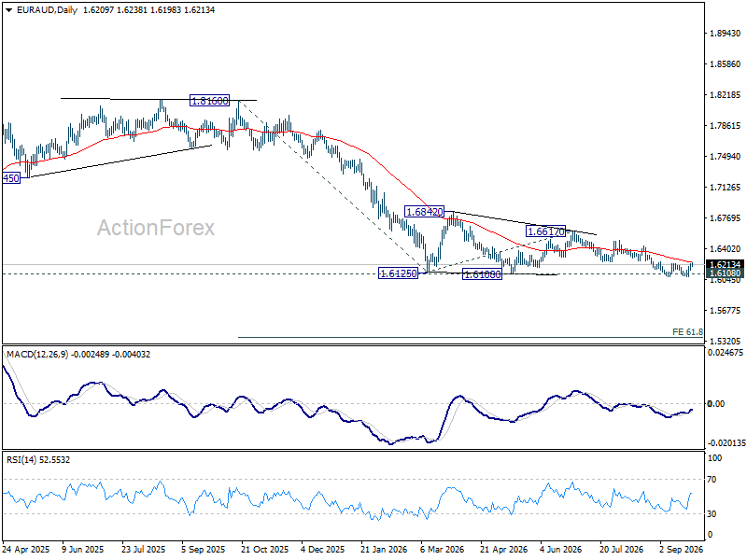Click the MACD(12,26,9) indicator label
This screenshot has height=560, width=747.
[x=36, y=355]
